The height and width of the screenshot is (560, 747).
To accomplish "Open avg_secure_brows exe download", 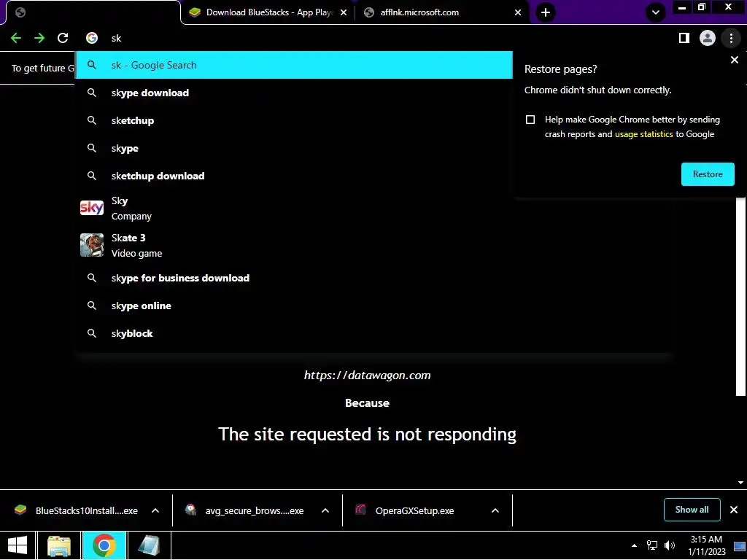I will [x=245, y=510].
